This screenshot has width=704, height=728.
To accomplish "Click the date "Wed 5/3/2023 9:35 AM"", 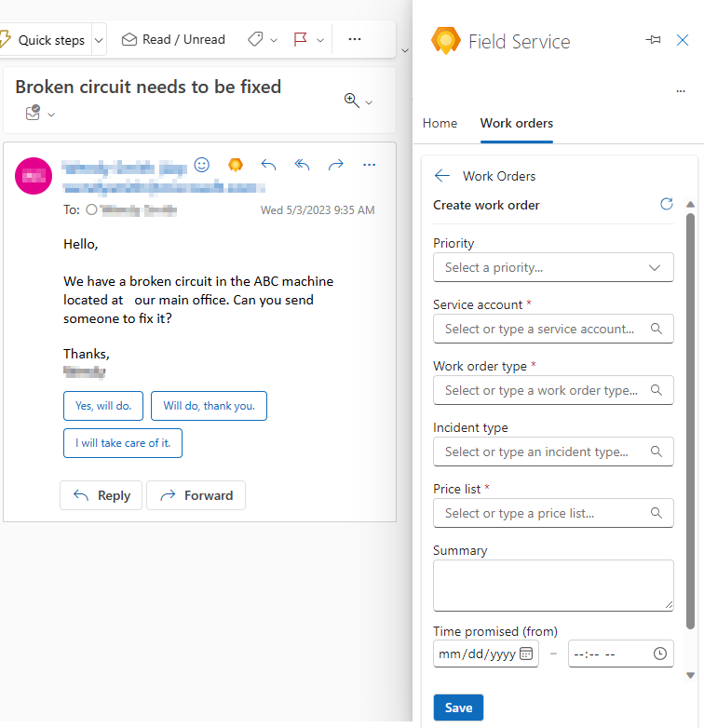I will click(x=318, y=209).
